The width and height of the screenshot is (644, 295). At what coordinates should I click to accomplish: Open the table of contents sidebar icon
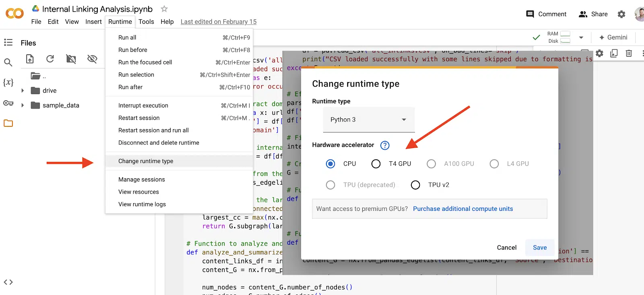click(x=8, y=42)
